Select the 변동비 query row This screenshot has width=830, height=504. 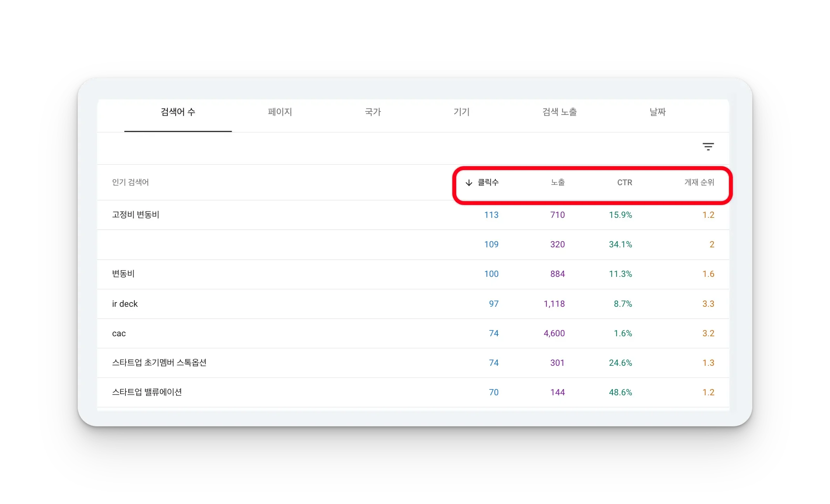pyautogui.click(x=413, y=274)
